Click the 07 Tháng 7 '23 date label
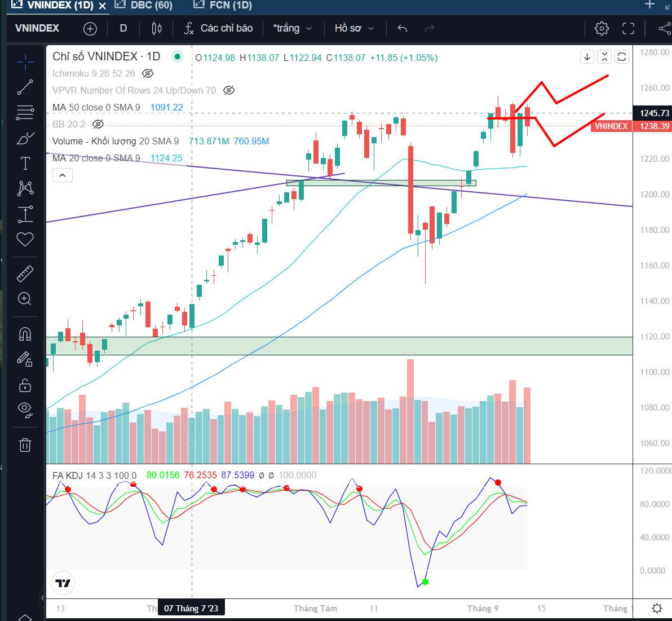This screenshot has width=672, height=621. (191, 608)
